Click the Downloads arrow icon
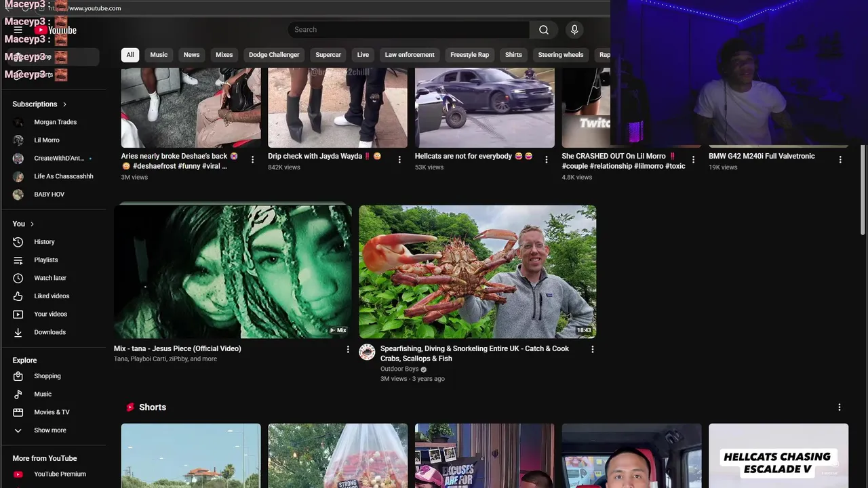Image resolution: width=868 pixels, height=488 pixels. pos(18,332)
